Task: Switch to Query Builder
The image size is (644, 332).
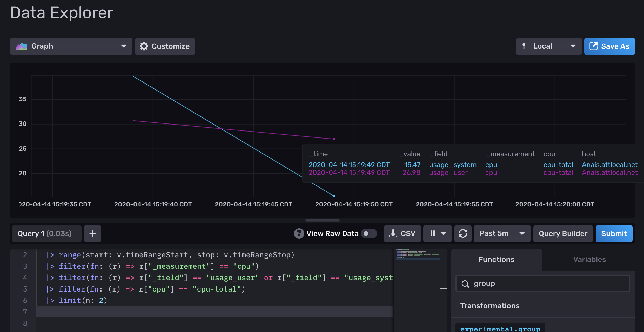Action: (x=563, y=233)
